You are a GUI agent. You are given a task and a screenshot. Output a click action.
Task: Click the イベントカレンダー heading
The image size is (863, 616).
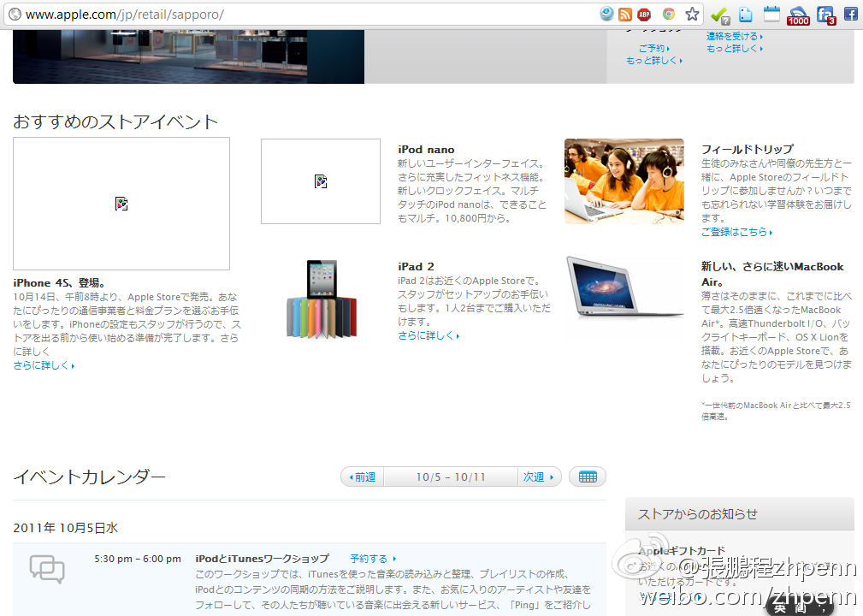89,477
